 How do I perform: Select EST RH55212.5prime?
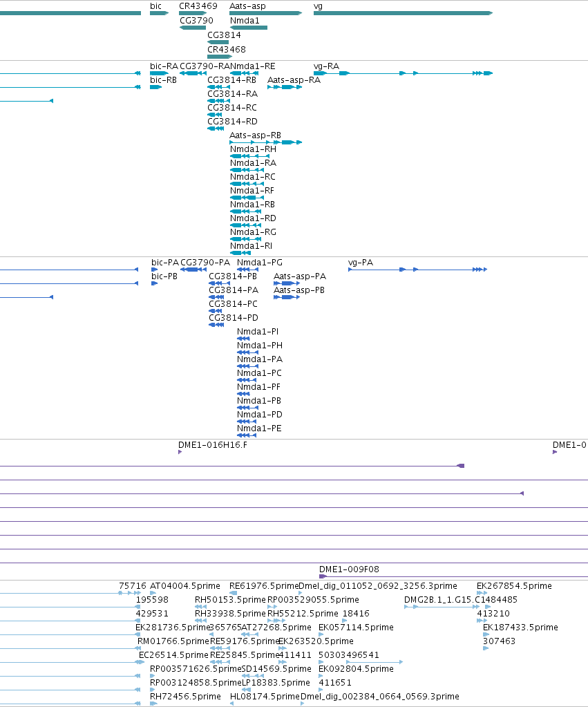(x=276, y=621)
